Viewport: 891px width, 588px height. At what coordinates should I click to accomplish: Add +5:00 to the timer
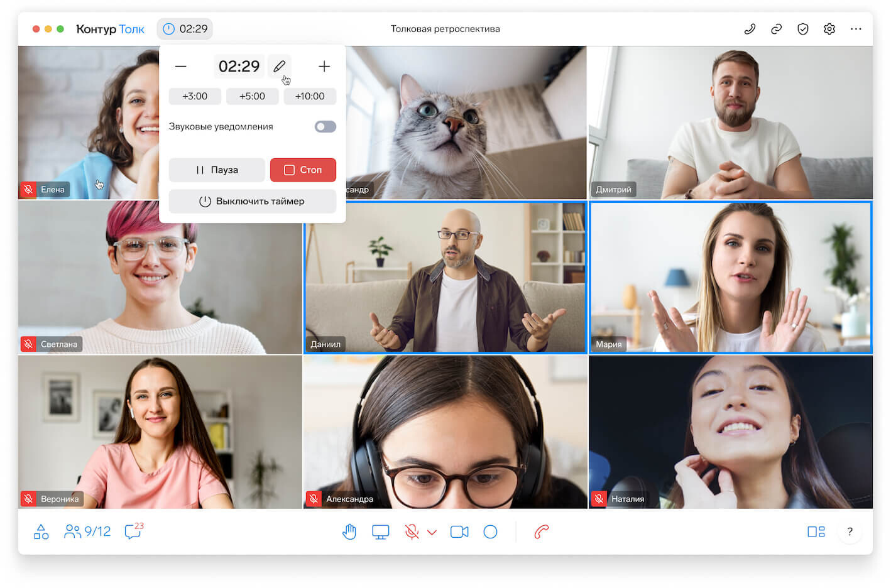252,96
